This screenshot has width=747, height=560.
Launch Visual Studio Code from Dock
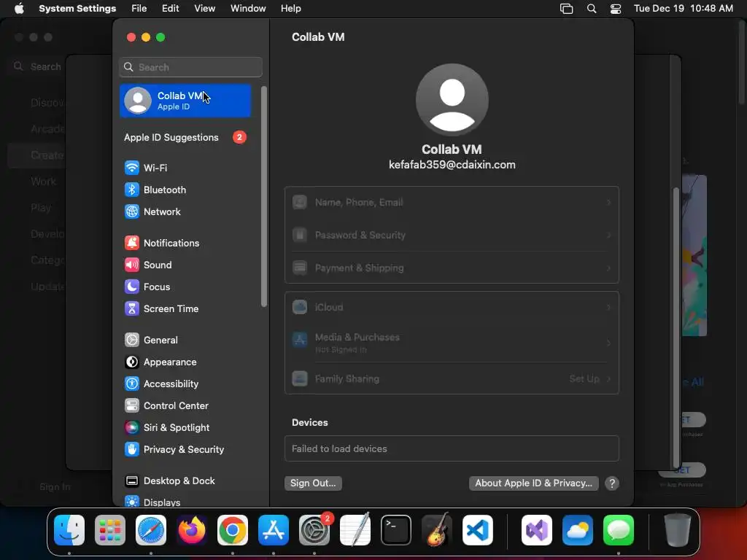coord(477,530)
